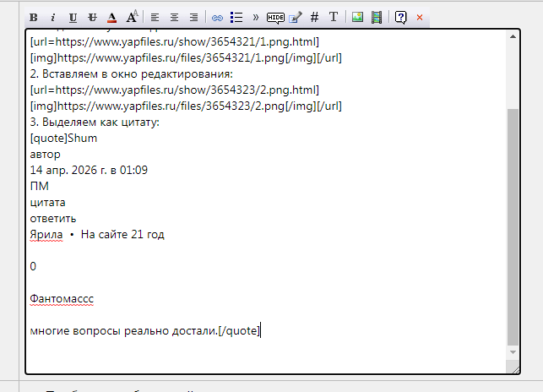Open the font color picker
543x392 pixels.
coord(111,17)
